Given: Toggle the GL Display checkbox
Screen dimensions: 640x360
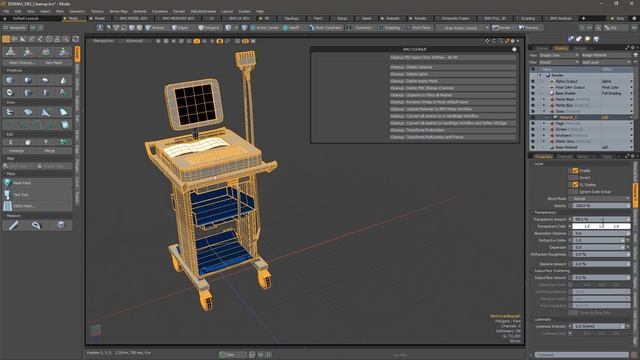Looking at the screenshot, I should (575, 184).
